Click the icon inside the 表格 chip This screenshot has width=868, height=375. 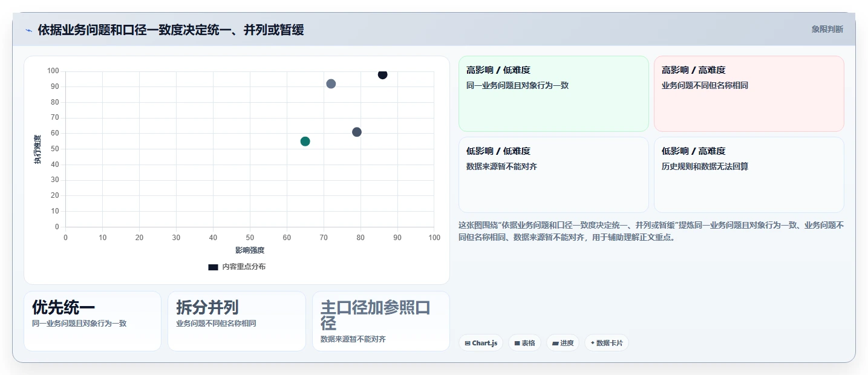tap(517, 343)
